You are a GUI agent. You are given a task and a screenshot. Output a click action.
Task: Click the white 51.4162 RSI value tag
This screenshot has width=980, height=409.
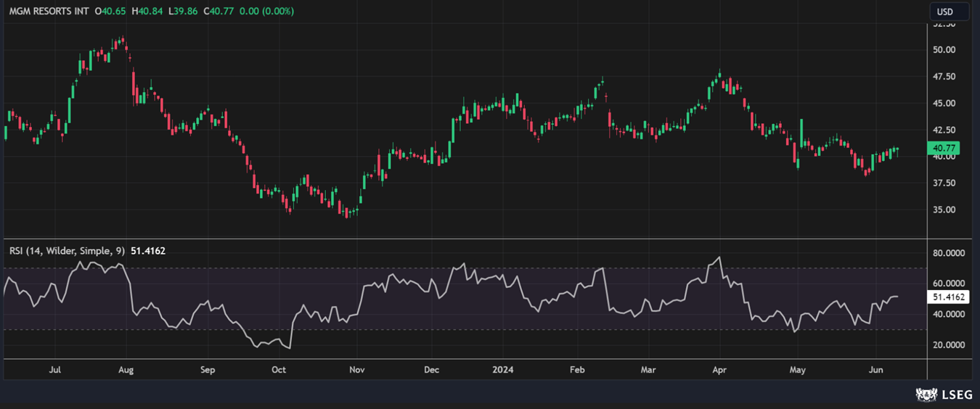(948, 297)
